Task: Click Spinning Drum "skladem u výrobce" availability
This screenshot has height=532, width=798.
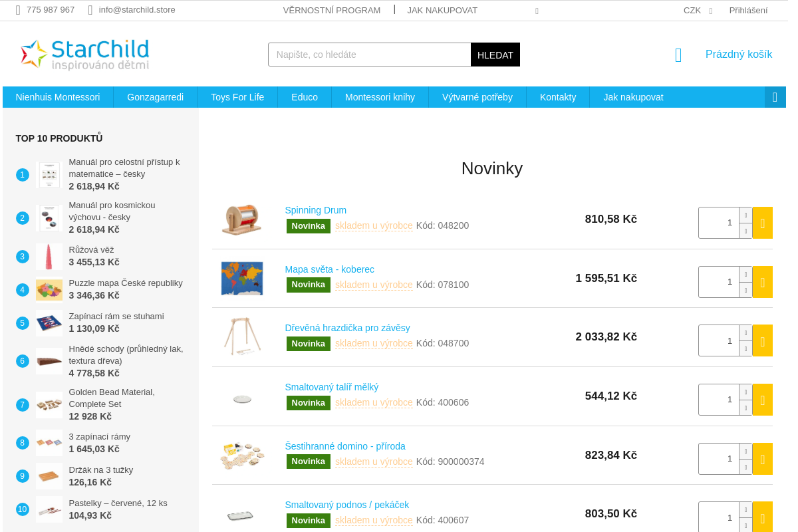Action: (374, 225)
